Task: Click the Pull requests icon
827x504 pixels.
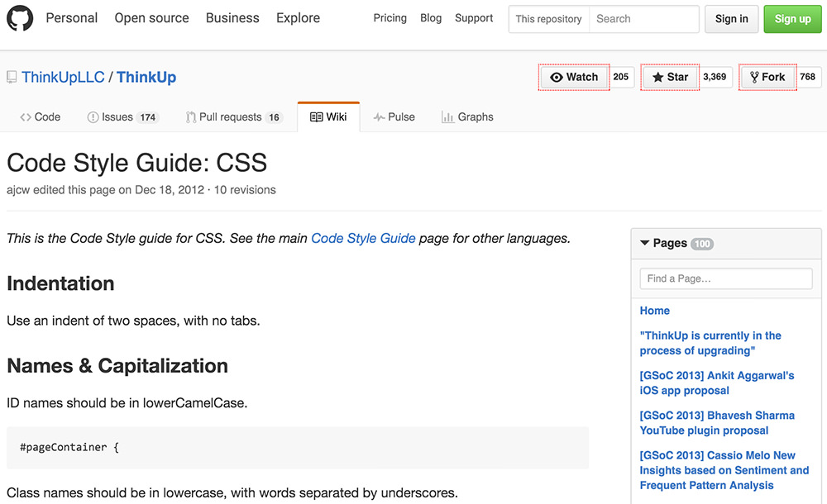Action: (189, 116)
